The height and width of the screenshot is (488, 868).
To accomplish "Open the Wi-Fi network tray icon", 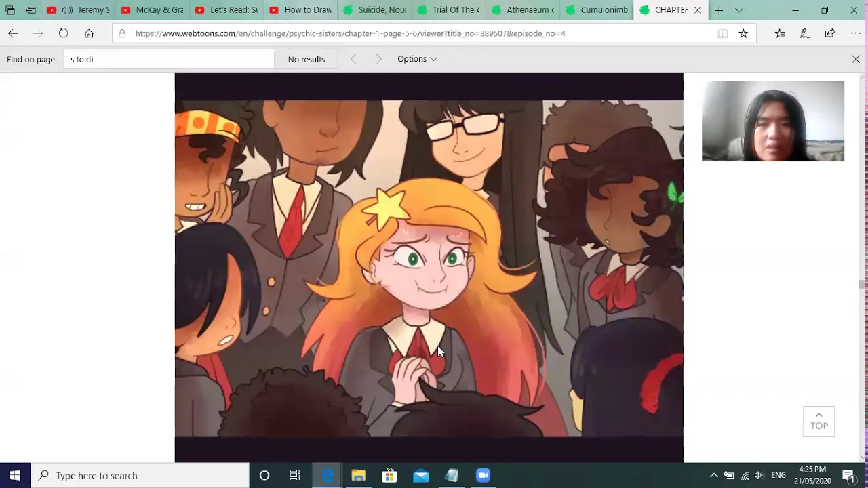I will pyautogui.click(x=745, y=475).
